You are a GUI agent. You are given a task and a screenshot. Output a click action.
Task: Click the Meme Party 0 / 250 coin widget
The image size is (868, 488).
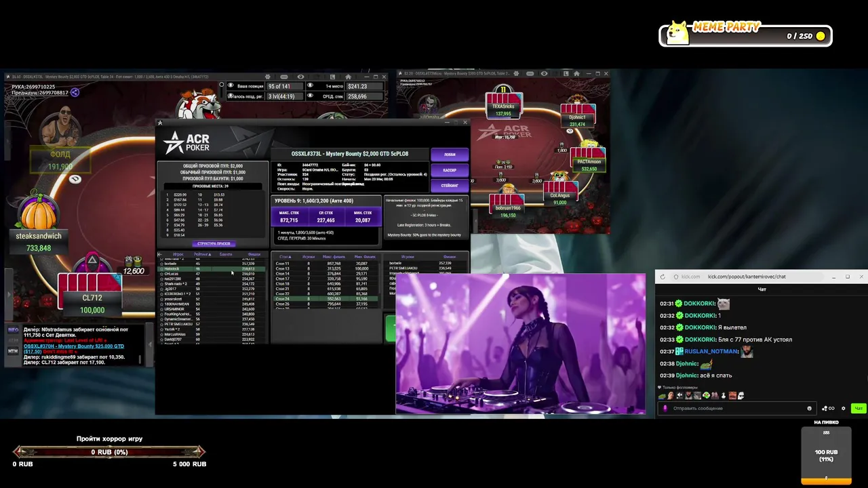point(745,35)
